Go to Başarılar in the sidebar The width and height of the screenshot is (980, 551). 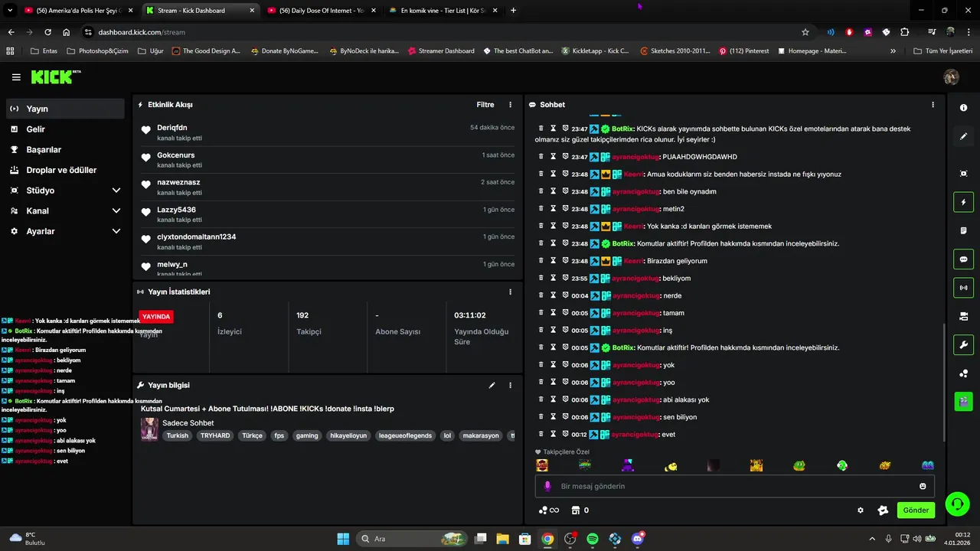pos(65,150)
